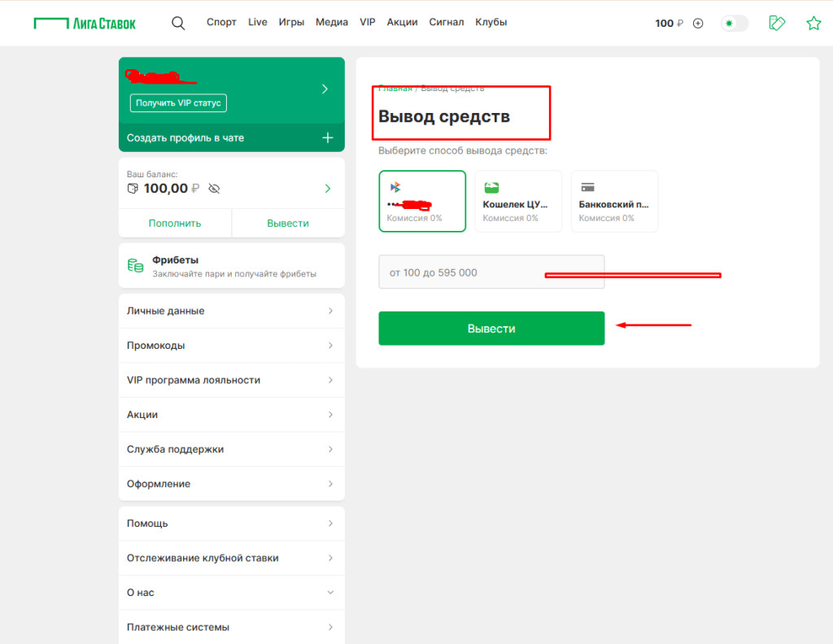Click the Главная breadcrumb link
This screenshot has width=833, height=644.
point(395,88)
